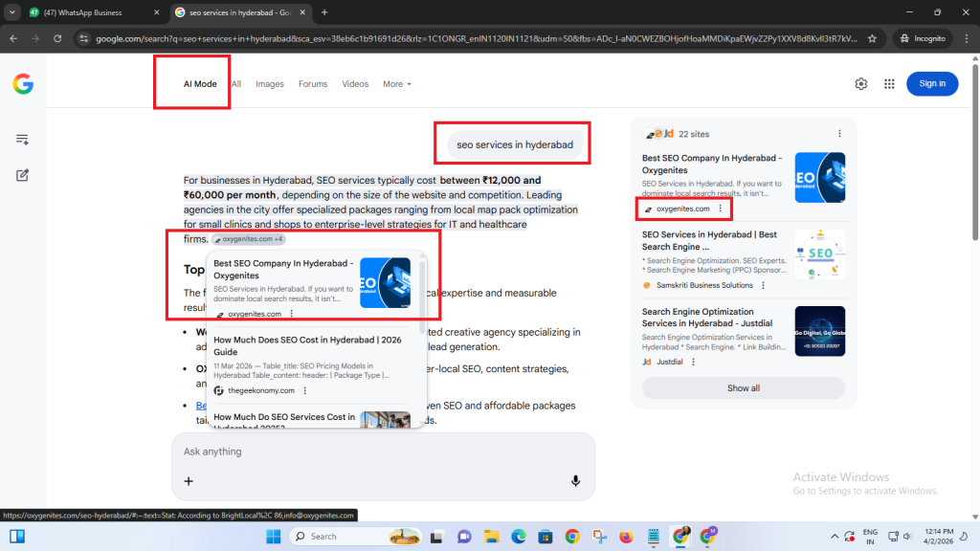Switch to the Images tab
The image size is (980, 551).
270,84
